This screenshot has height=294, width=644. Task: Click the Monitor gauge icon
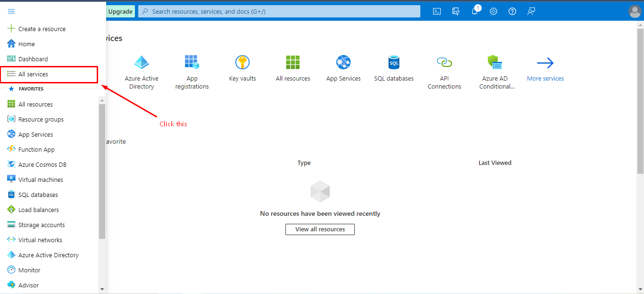(x=11, y=270)
